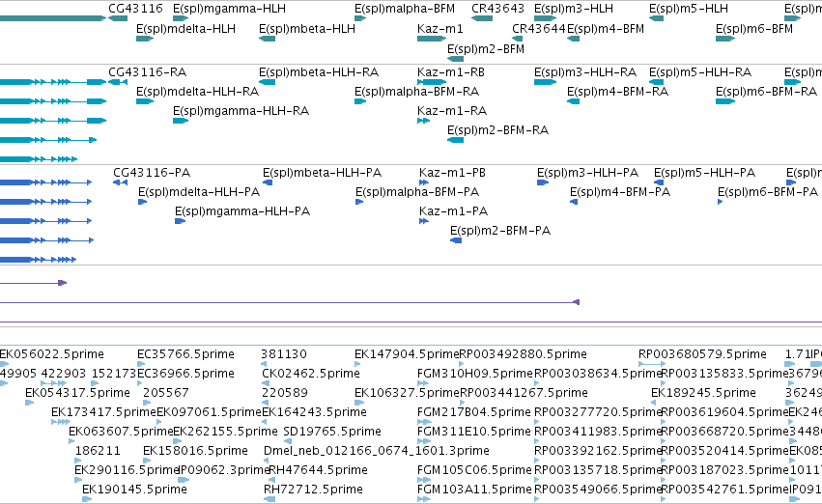Select the E(spl)mbeta-HLH-PA protein label

click(x=322, y=173)
